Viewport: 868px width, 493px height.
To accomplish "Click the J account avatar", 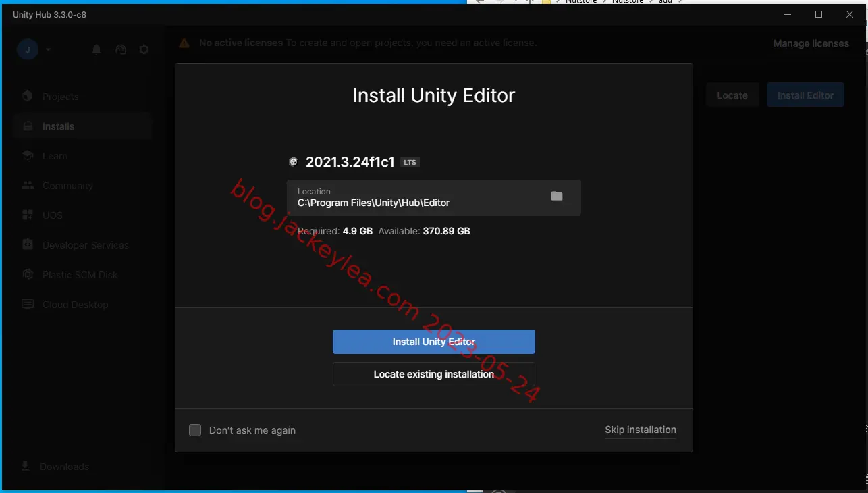I will 28,49.
